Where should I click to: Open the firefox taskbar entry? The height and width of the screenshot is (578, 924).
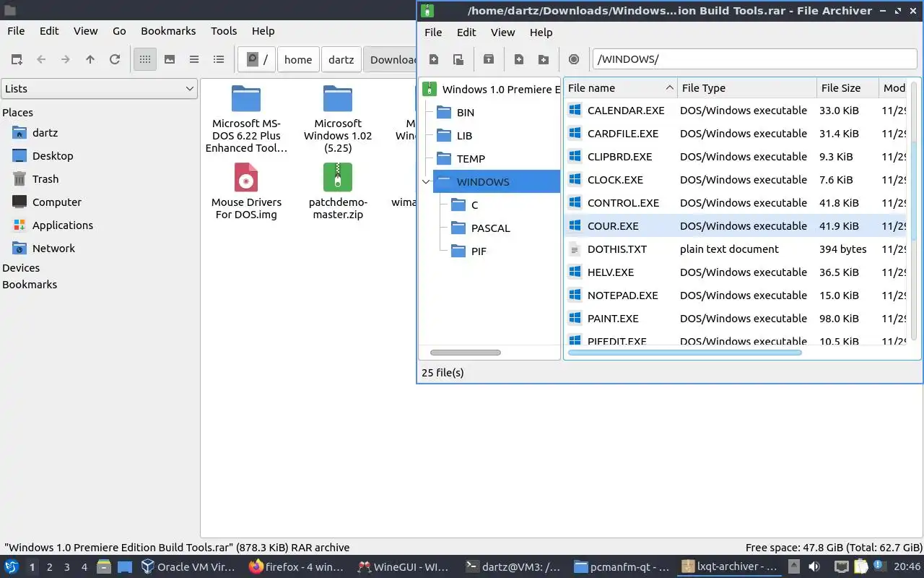[297, 567]
